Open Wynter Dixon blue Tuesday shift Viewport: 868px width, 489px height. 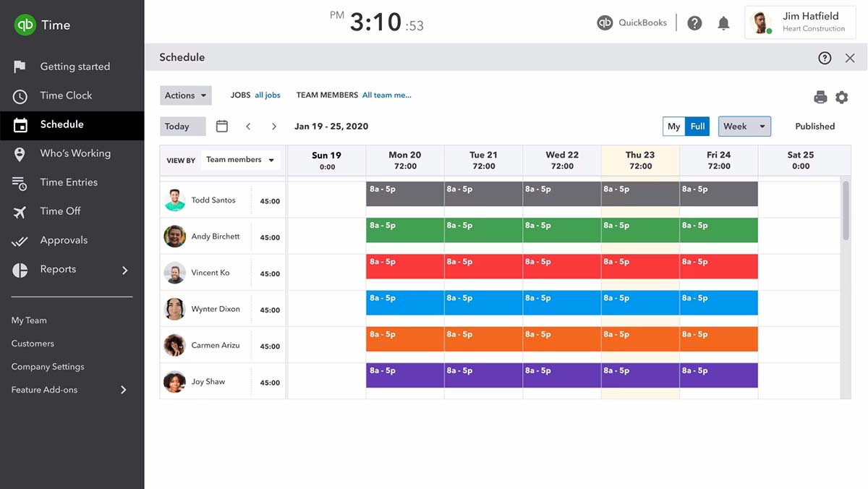(483, 302)
